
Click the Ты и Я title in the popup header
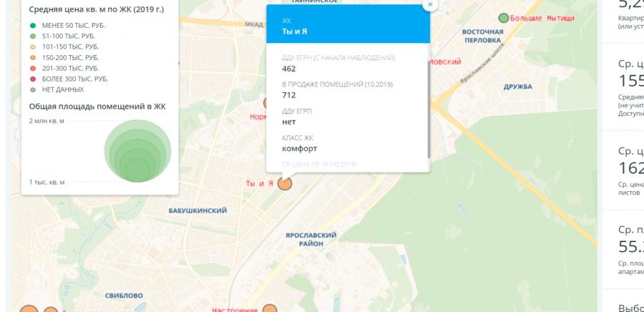295,31
